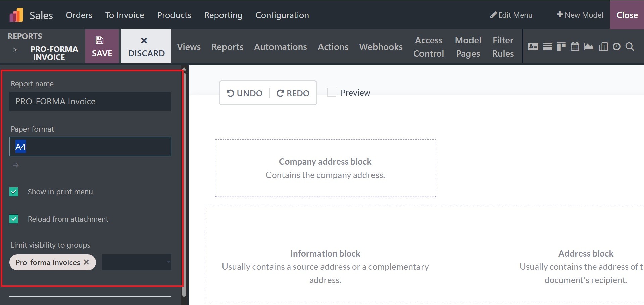This screenshot has height=305, width=644.
Task: Open the Activity clock view icon
Action: pyautogui.click(x=616, y=47)
